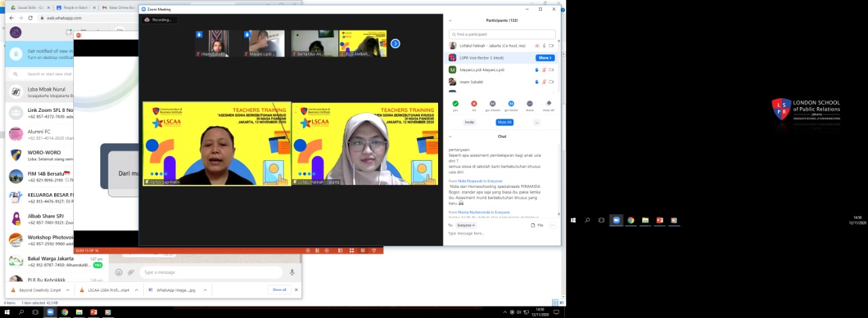Viewport: 868px width, 318px height.
Task: Toggle Mayani,s.pdi's video camera icon
Action: pyautogui.click(x=551, y=70)
